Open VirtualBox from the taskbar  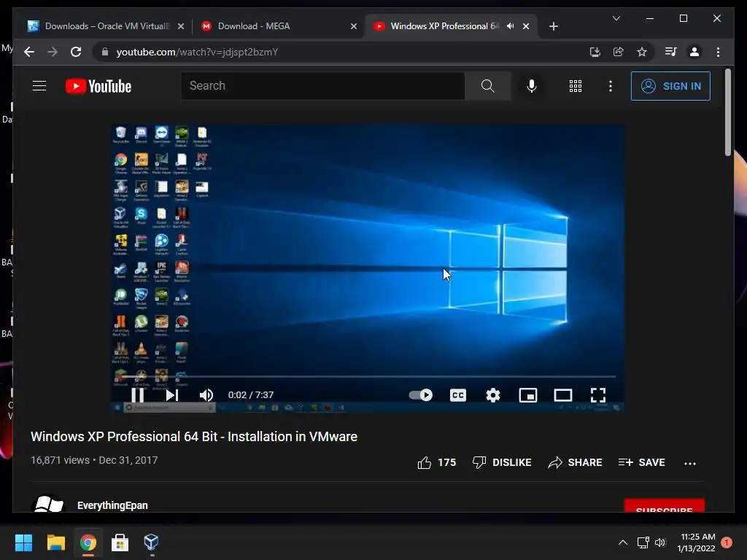(x=152, y=542)
